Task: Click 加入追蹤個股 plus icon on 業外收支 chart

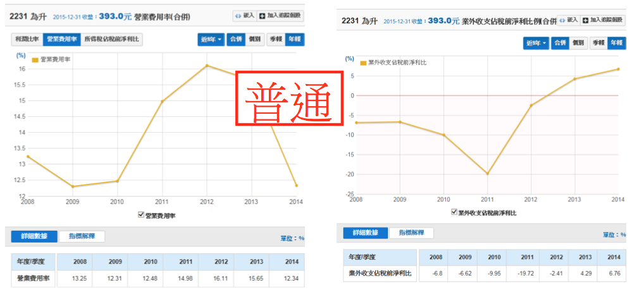Action: pyautogui.click(x=585, y=20)
